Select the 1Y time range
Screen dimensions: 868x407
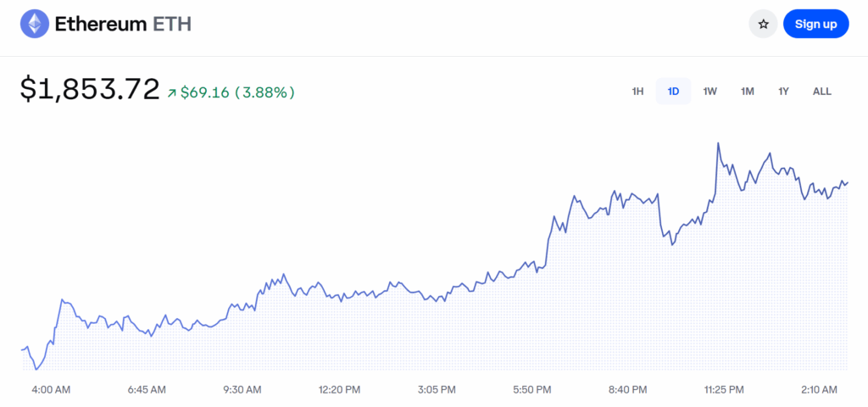pos(783,92)
